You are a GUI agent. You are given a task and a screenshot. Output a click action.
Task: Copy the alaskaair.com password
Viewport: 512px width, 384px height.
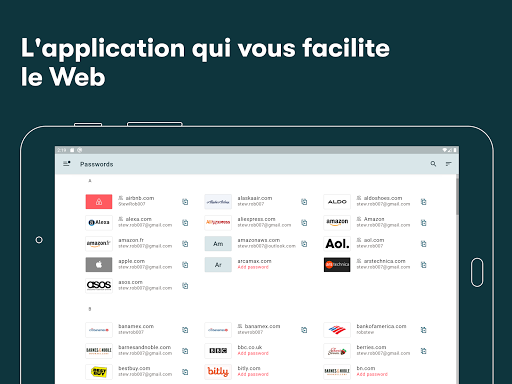(x=304, y=202)
